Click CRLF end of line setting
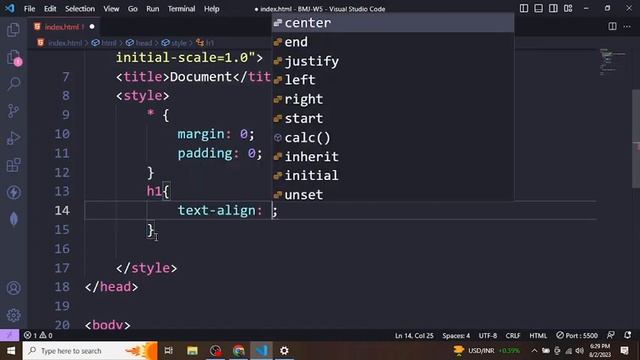Image resolution: width=640 pixels, height=360 pixels. click(513, 336)
